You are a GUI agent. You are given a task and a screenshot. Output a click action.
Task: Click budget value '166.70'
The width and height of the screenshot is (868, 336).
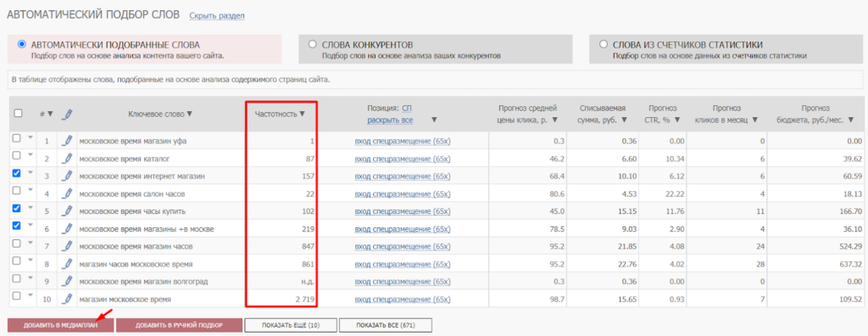[850, 212]
